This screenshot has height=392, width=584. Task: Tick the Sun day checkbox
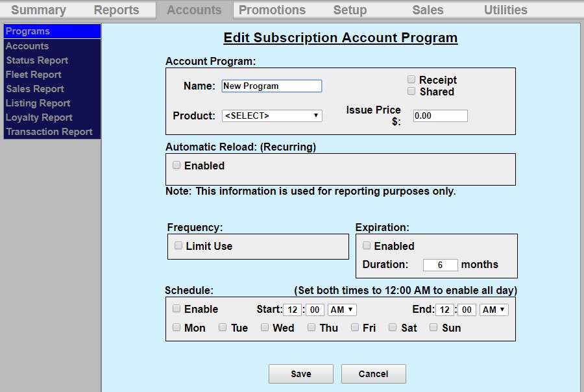coord(433,328)
